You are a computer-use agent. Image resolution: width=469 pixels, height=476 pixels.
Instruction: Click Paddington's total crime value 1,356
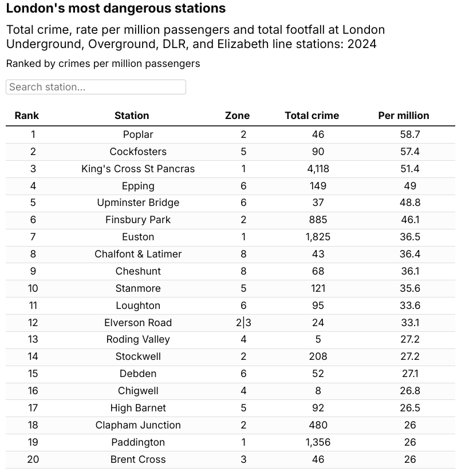tap(318, 443)
